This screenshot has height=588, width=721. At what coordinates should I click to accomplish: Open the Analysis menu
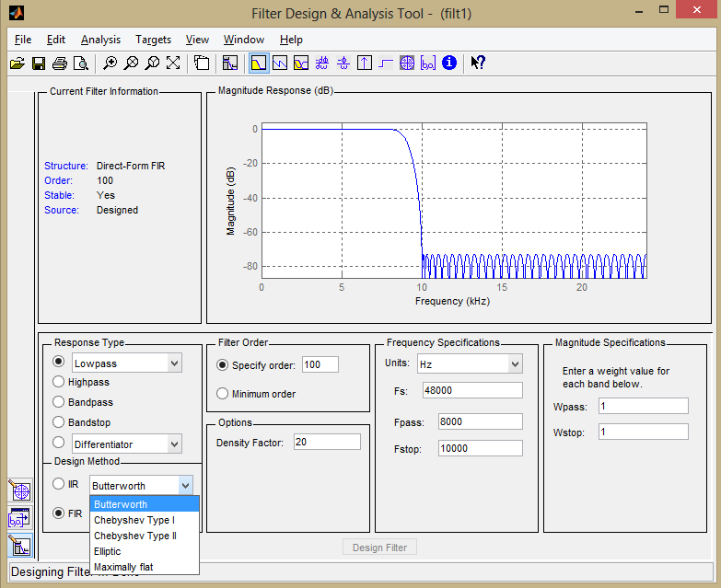coord(100,40)
